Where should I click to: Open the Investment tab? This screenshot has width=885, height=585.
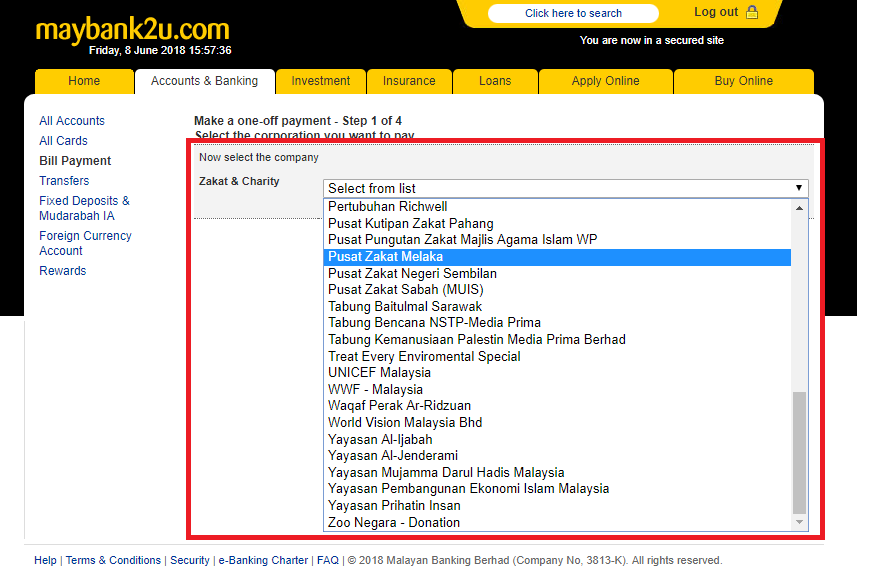(321, 81)
